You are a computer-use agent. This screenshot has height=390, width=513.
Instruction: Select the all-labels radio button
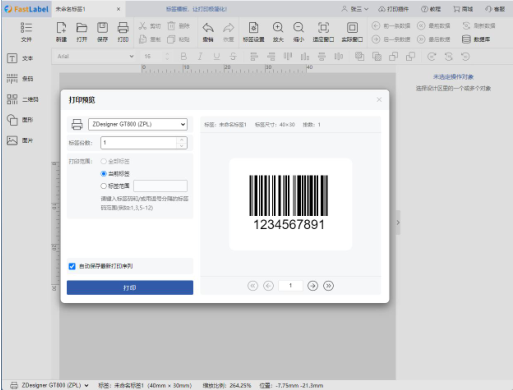(x=104, y=161)
